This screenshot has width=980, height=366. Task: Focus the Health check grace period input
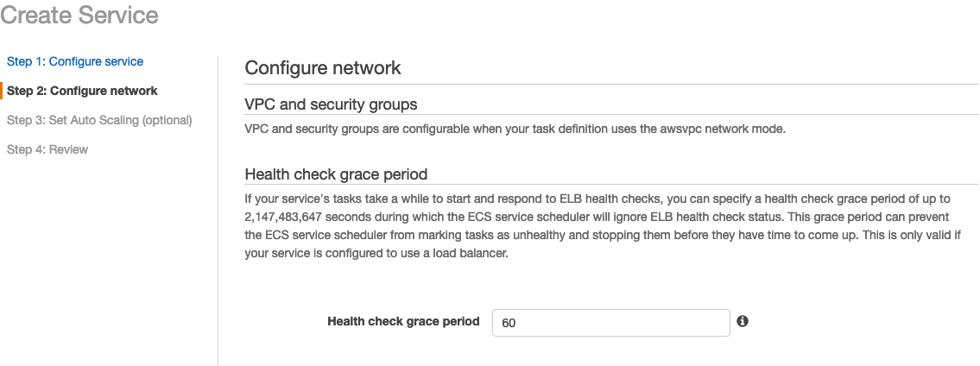pos(610,322)
